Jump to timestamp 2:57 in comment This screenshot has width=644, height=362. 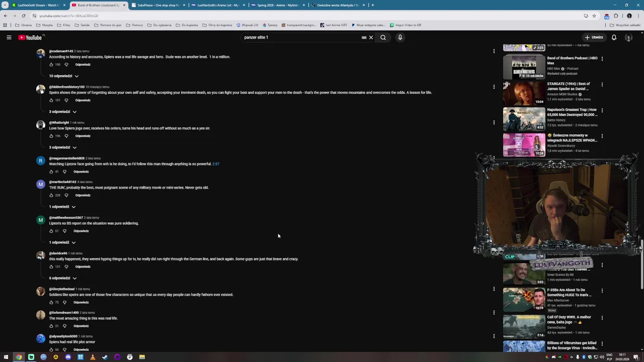click(x=216, y=164)
